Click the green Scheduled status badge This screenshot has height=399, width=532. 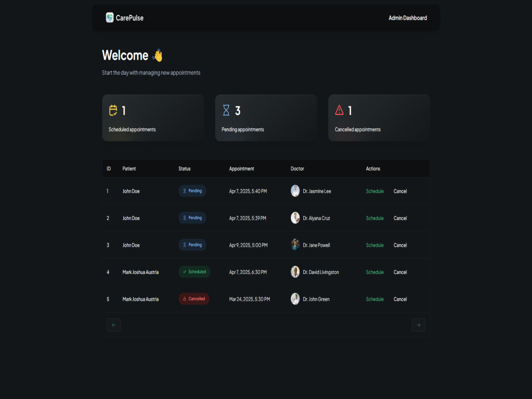tap(194, 272)
